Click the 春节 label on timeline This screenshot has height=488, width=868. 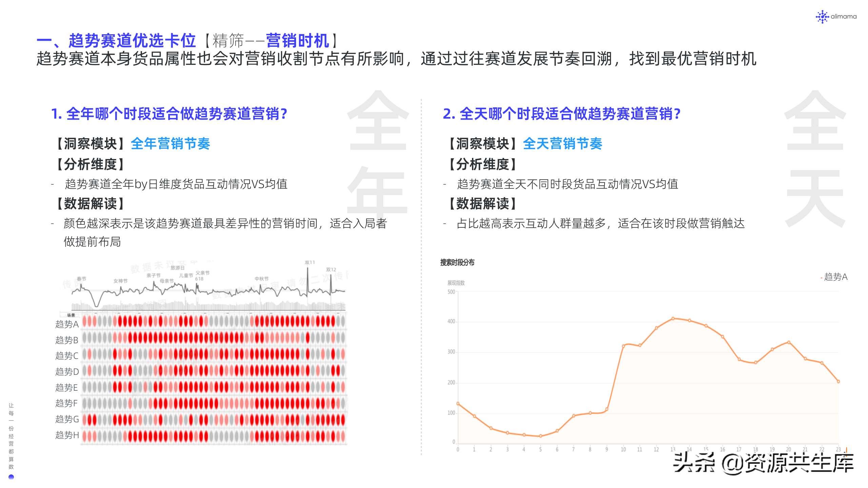[x=81, y=279]
